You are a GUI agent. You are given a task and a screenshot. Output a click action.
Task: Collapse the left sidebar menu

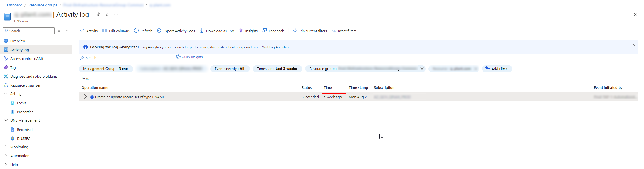point(67,31)
